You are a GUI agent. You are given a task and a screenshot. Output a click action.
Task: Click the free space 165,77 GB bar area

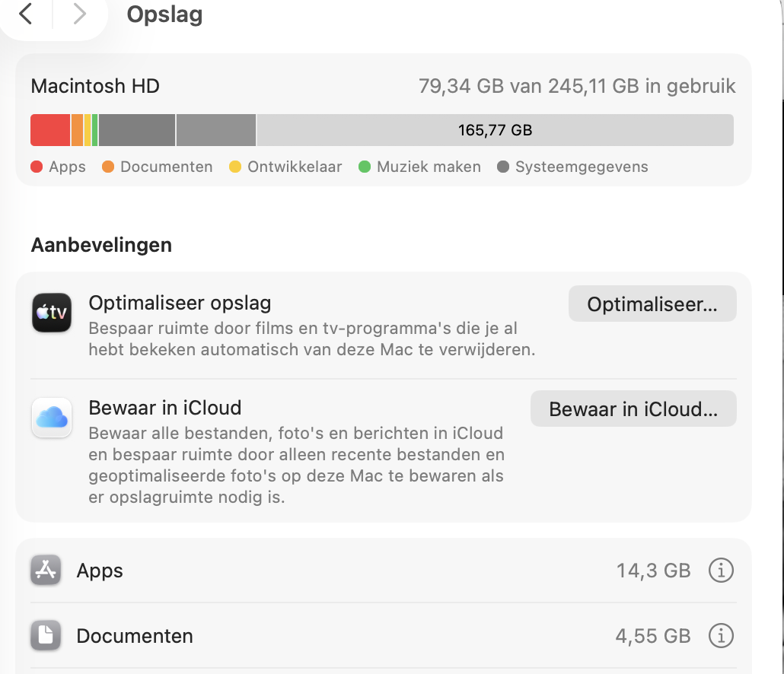click(x=495, y=130)
